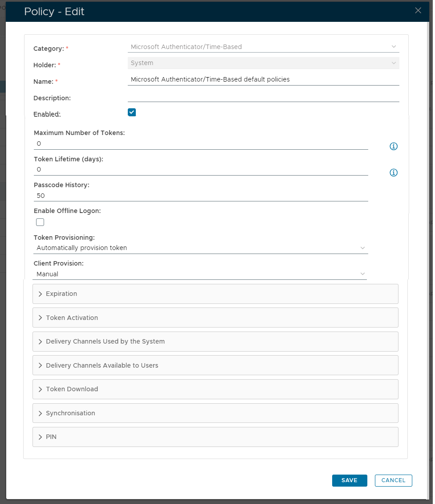Tick the Enable Offline Logon checkbox
435x504 pixels.
tap(40, 222)
